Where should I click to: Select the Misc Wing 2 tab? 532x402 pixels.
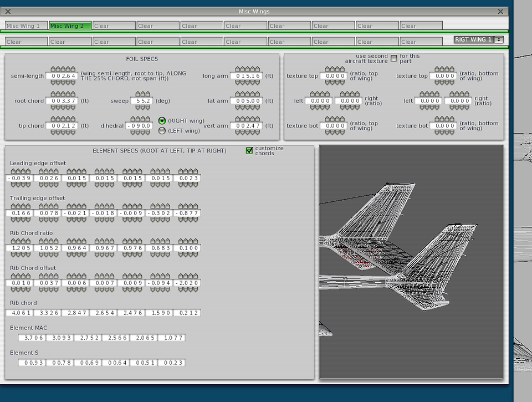70,26
